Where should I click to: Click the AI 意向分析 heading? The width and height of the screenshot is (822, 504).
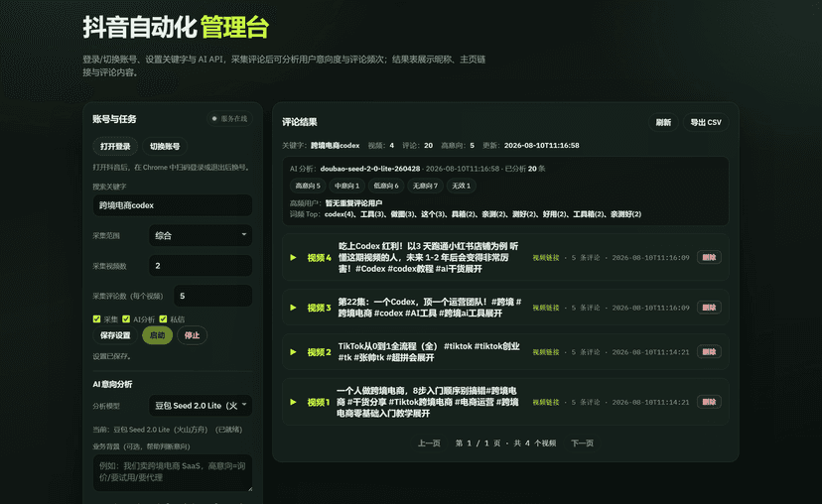click(x=112, y=384)
